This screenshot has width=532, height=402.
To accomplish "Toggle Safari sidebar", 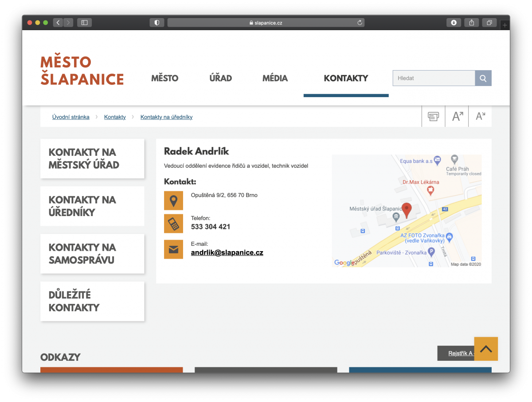I will tap(84, 23).
